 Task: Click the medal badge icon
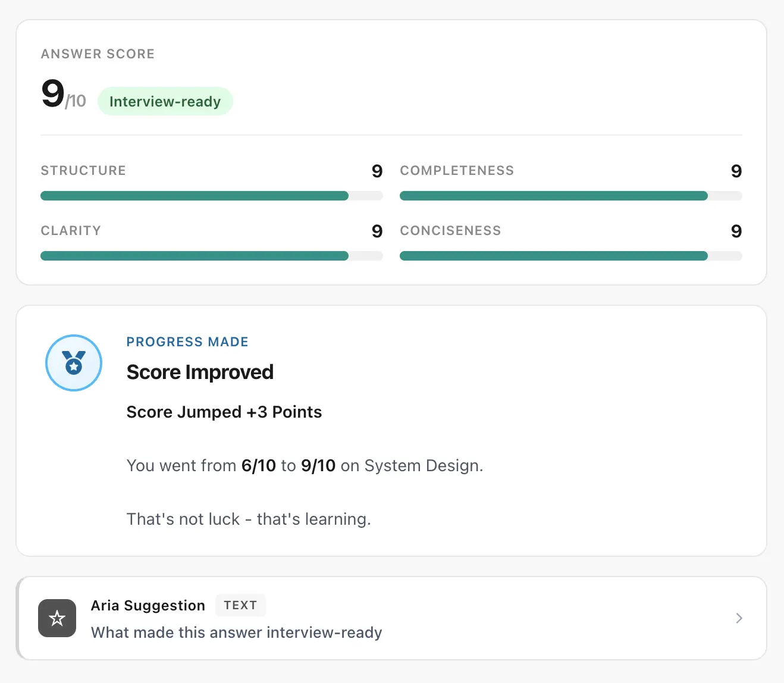74,363
